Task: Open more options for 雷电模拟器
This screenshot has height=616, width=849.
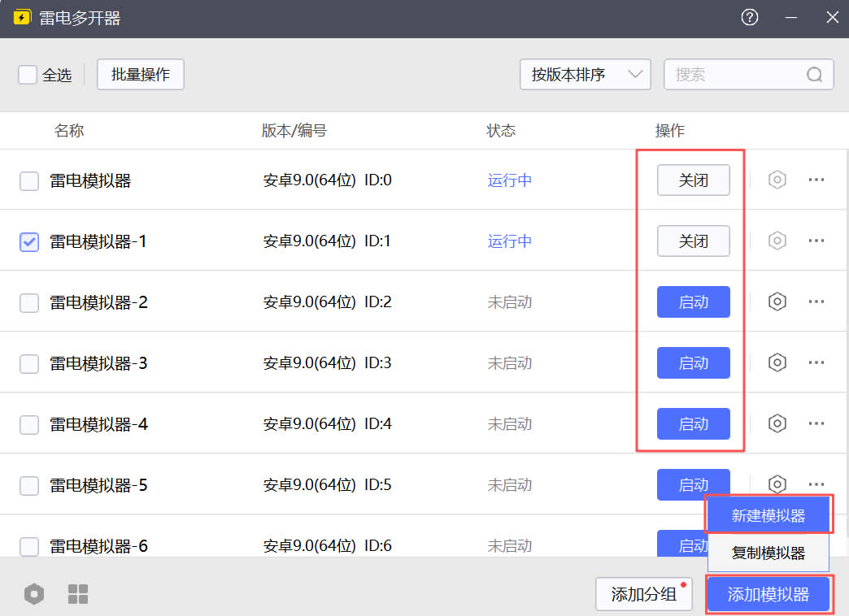Action: click(816, 180)
